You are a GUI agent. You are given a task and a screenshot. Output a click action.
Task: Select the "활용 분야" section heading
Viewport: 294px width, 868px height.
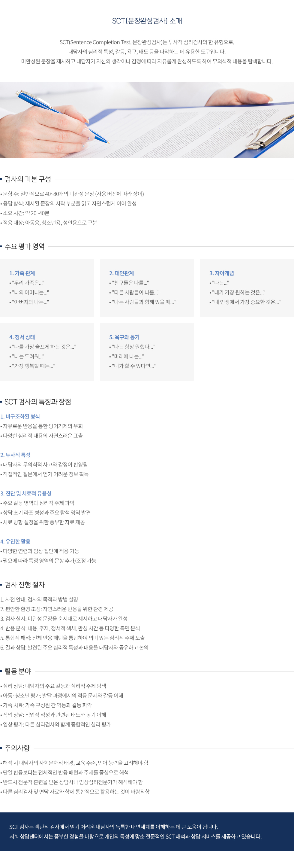pyautogui.click(x=18, y=671)
